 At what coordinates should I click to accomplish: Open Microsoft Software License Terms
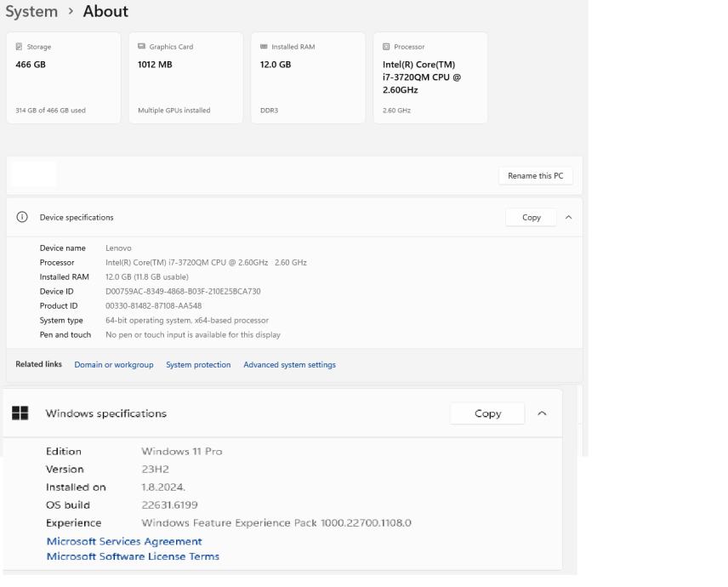pyautogui.click(x=133, y=556)
